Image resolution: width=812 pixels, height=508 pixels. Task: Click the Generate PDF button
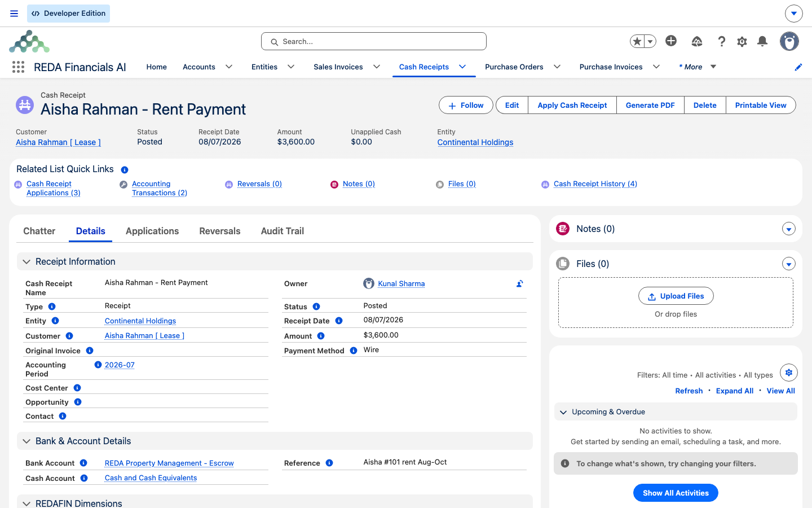(650, 105)
